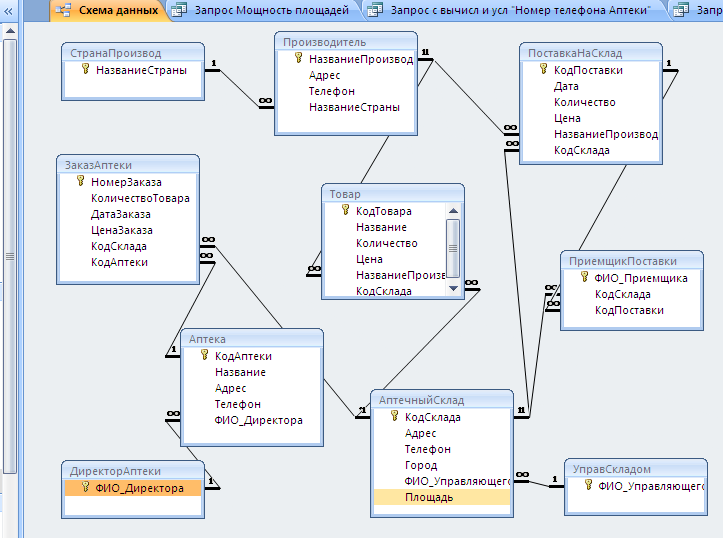Select the Производитель table title bar

346,41
